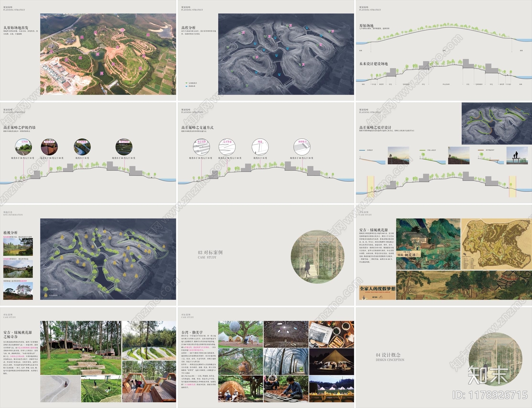Open the yellow pond vegetation photo
The height and width of the screenshot is (408, 532).
coord(18,247)
